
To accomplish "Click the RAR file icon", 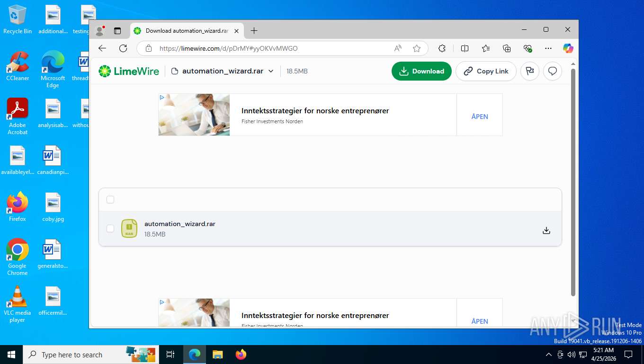I will [129, 228].
